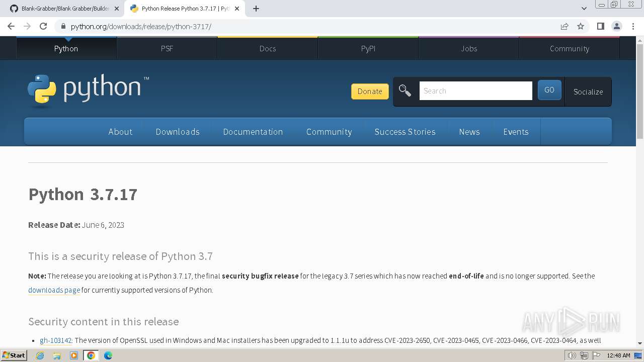
Task: Open Community in main blue menu
Action: 329,132
